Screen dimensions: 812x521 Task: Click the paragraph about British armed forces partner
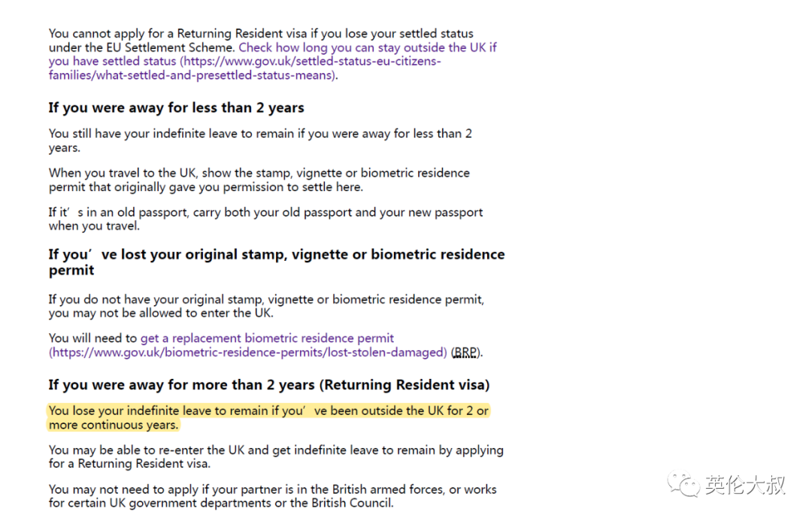[x=272, y=496]
